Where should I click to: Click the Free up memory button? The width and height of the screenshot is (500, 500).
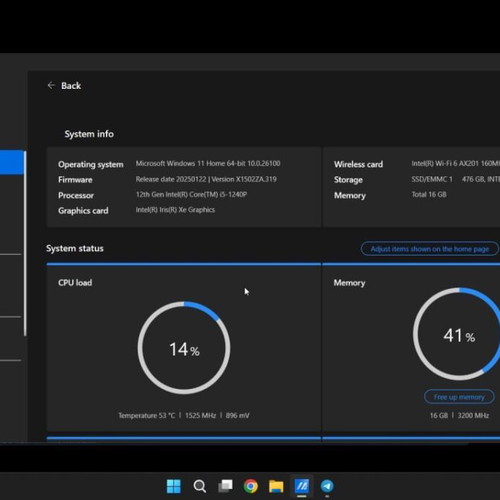[459, 397]
